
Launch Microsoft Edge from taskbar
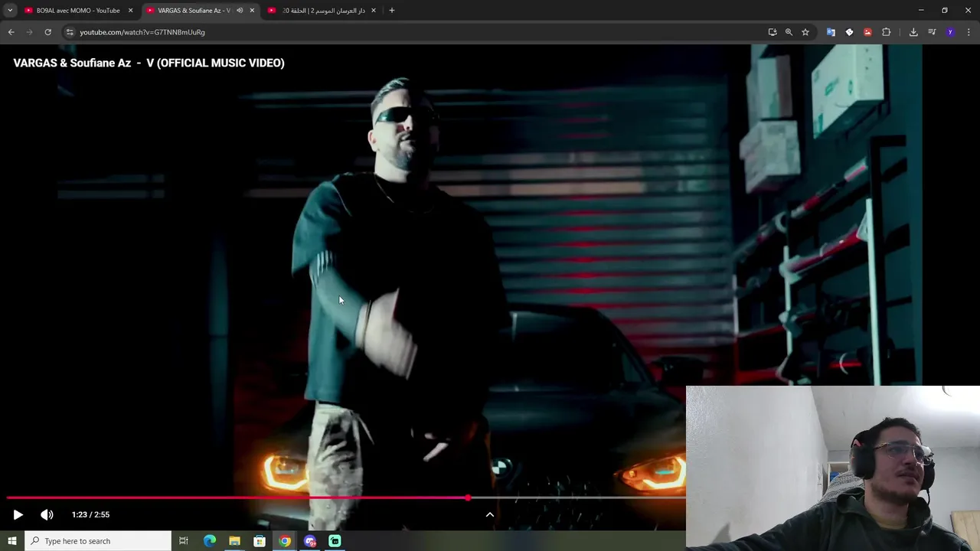pyautogui.click(x=210, y=541)
